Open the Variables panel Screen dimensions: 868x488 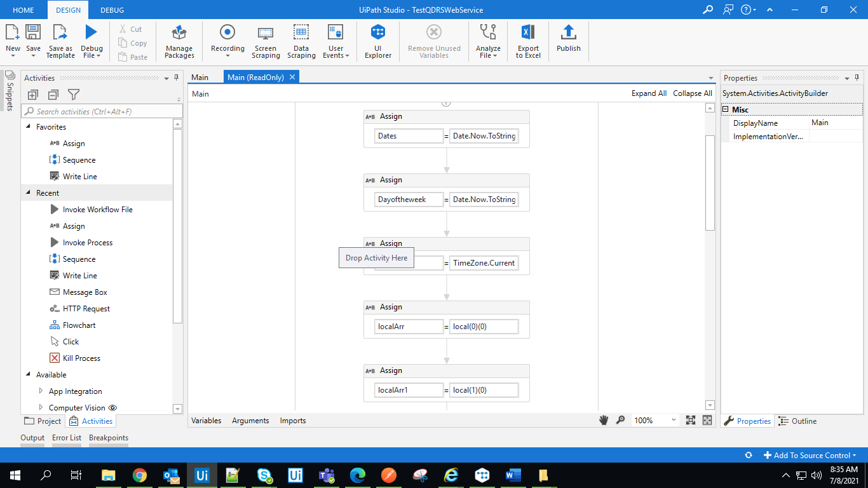207,421
